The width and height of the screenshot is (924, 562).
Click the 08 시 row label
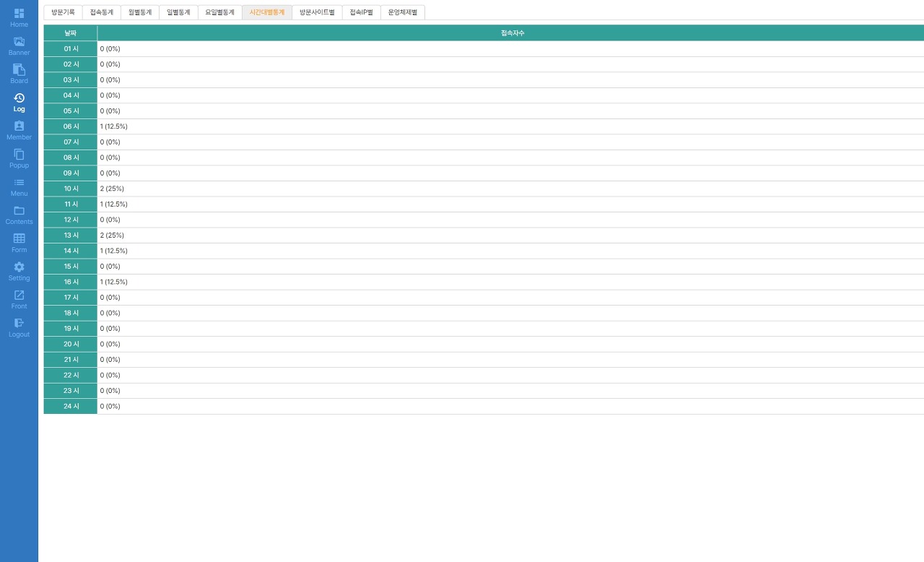70,157
